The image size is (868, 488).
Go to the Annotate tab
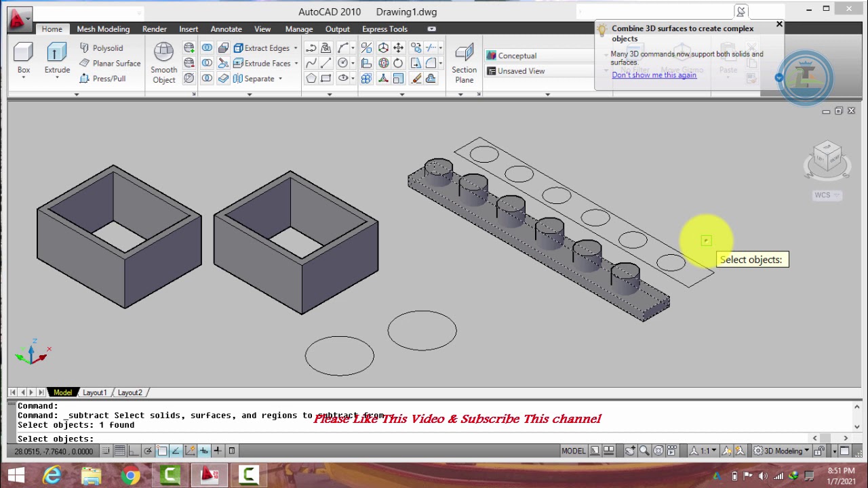(x=226, y=29)
